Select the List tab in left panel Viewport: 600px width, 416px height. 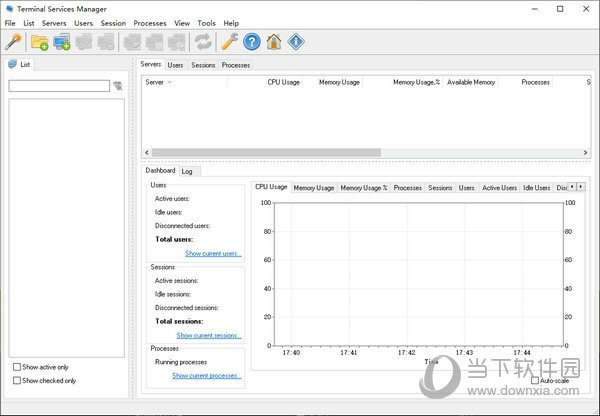pyautogui.click(x=20, y=64)
